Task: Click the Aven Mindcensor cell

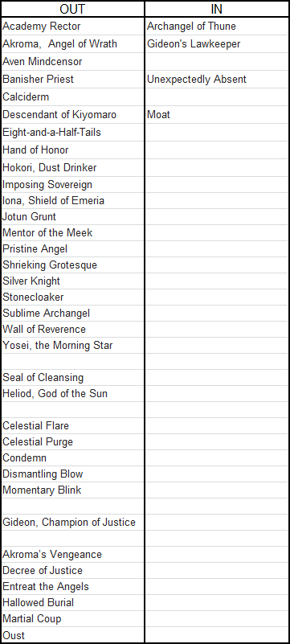Action: pyautogui.click(x=72, y=62)
